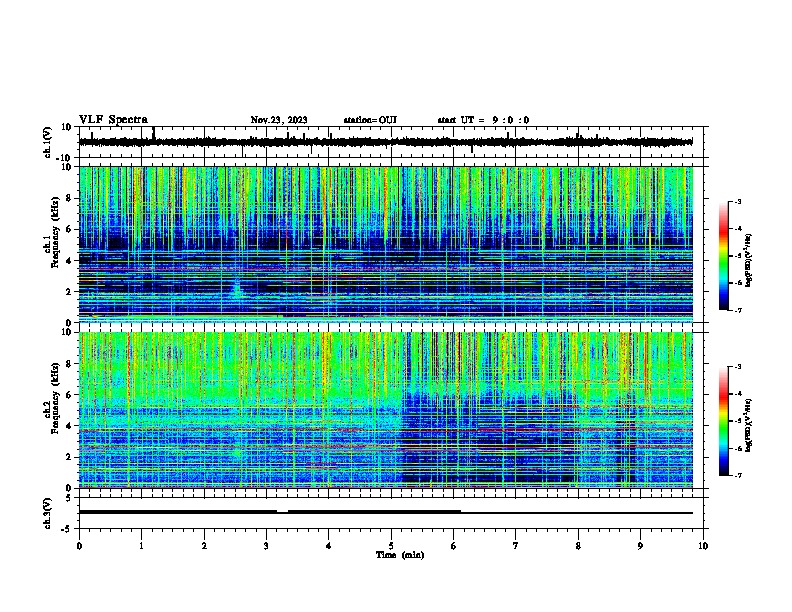Click the ch.2 spectrogram color scale bar
792x612 pixels.
tap(724, 421)
